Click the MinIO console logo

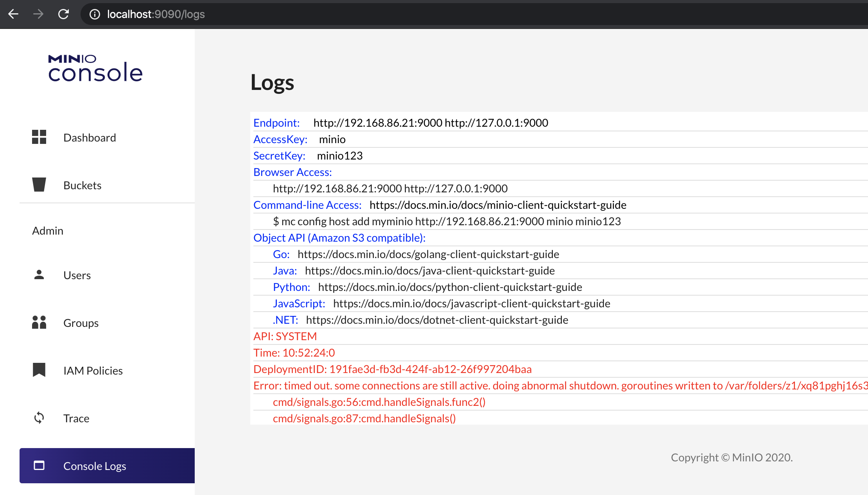(x=95, y=69)
